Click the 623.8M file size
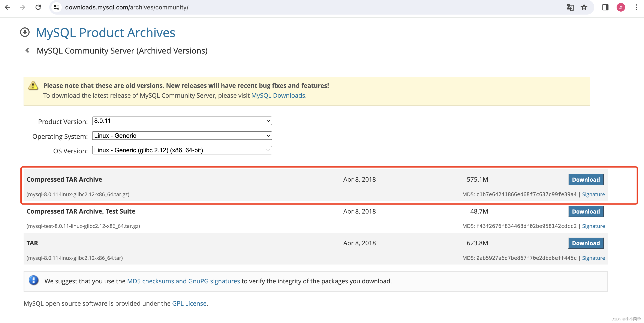The width and height of the screenshot is (644, 323). 477,243
